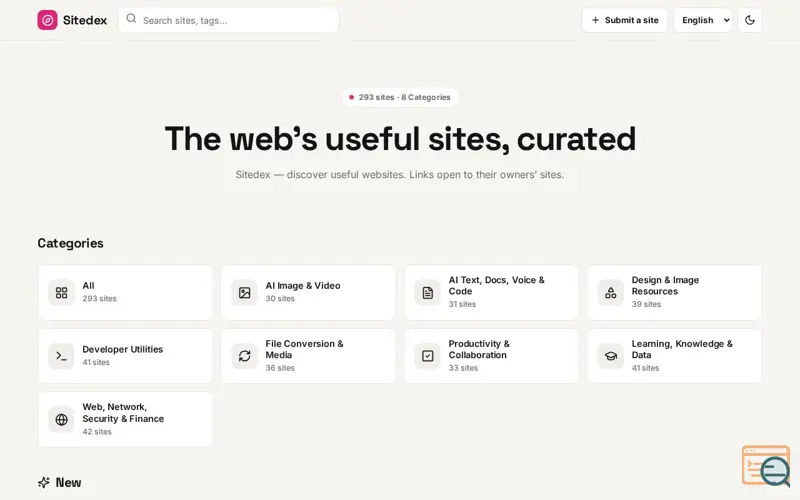
Task: Click the plus icon in Submit a site
Action: (595, 20)
